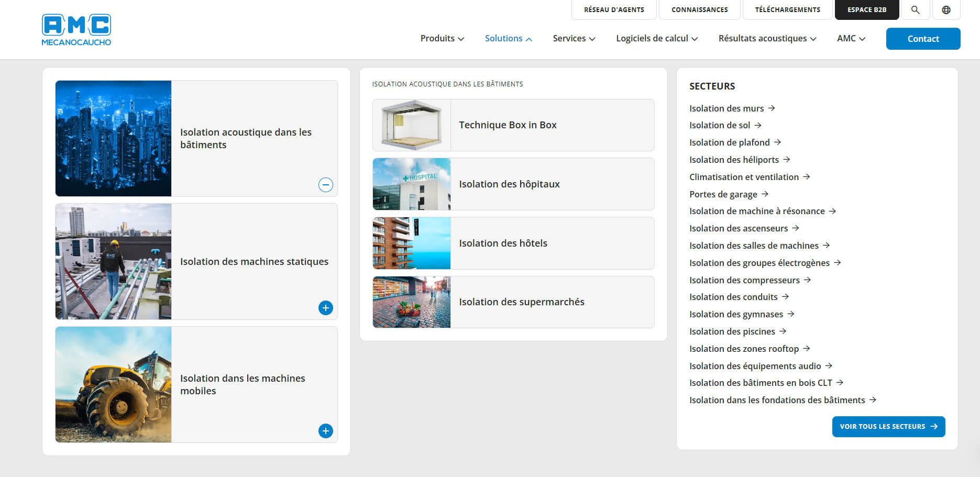
Task: Open Isolation des compresseurs link
Action: tap(750, 280)
